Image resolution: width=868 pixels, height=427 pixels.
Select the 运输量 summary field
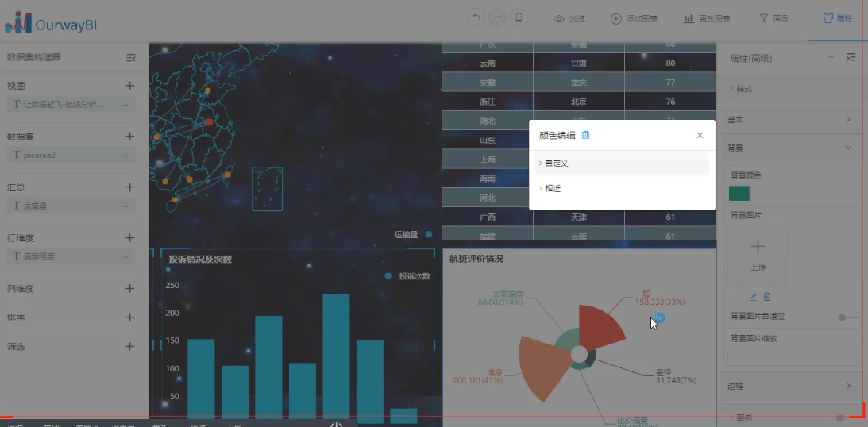pyautogui.click(x=71, y=206)
